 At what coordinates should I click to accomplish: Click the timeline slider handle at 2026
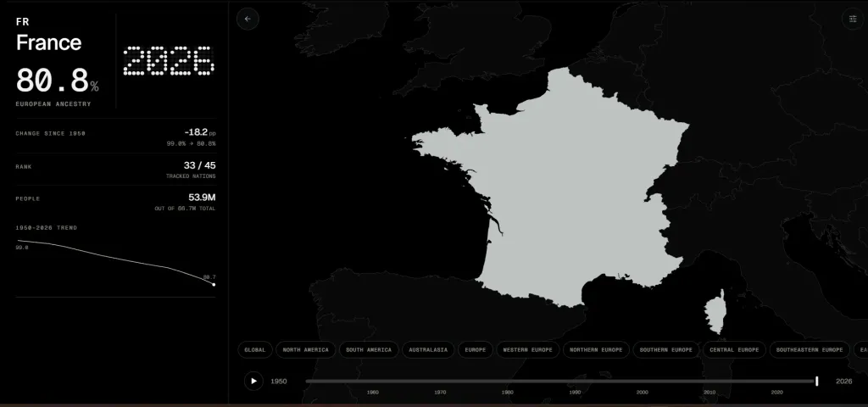click(x=816, y=381)
